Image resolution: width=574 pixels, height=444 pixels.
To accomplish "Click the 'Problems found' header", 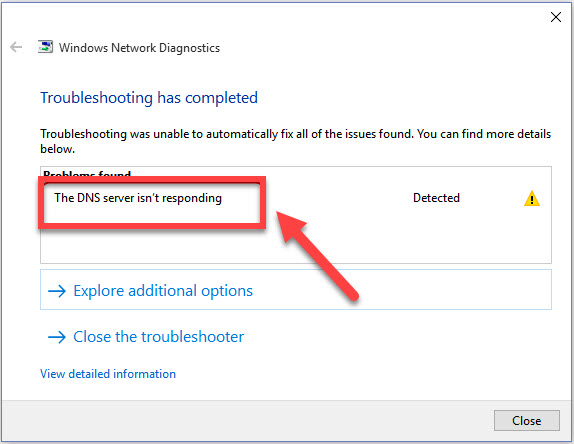I will coord(87,173).
